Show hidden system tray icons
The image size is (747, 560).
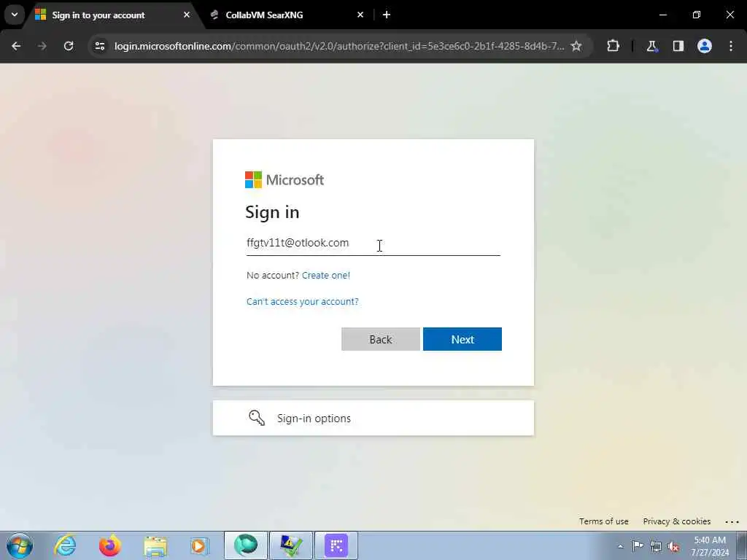click(x=620, y=546)
